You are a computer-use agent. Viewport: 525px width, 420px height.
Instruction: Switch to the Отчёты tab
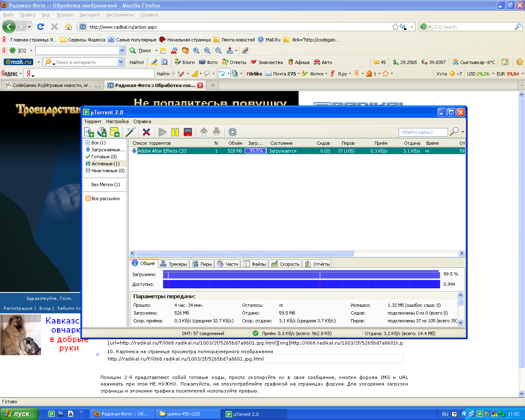pos(317,264)
